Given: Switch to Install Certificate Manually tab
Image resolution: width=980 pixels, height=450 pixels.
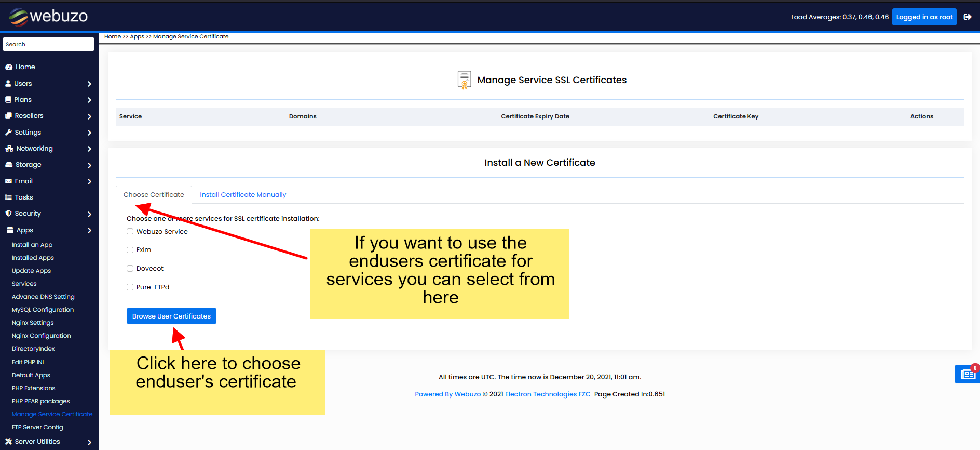Looking at the screenshot, I should coord(243,194).
